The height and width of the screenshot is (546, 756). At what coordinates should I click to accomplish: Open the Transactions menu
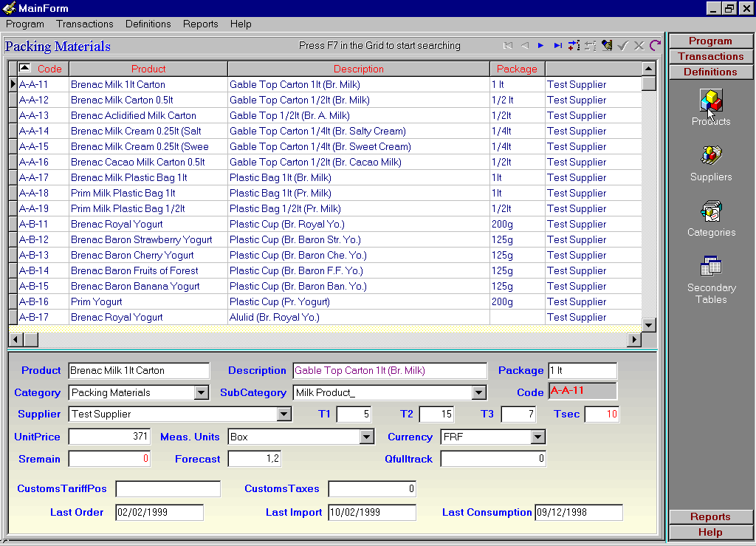point(85,24)
